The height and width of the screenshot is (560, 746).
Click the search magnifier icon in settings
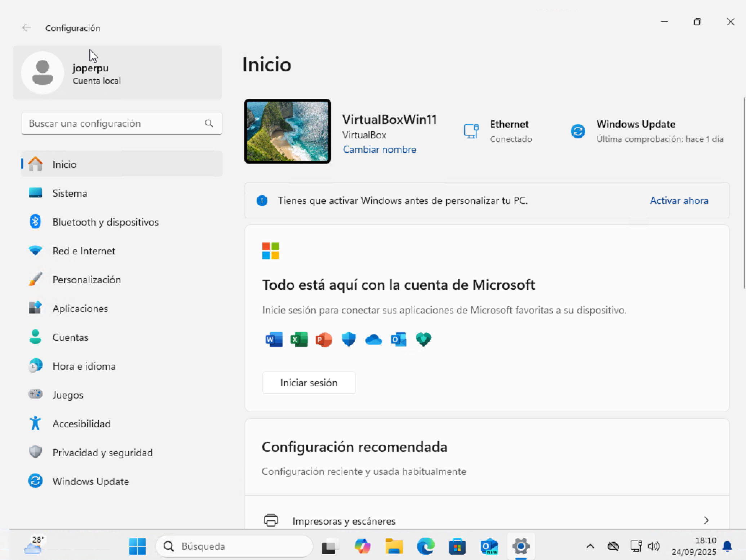pos(209,123)
